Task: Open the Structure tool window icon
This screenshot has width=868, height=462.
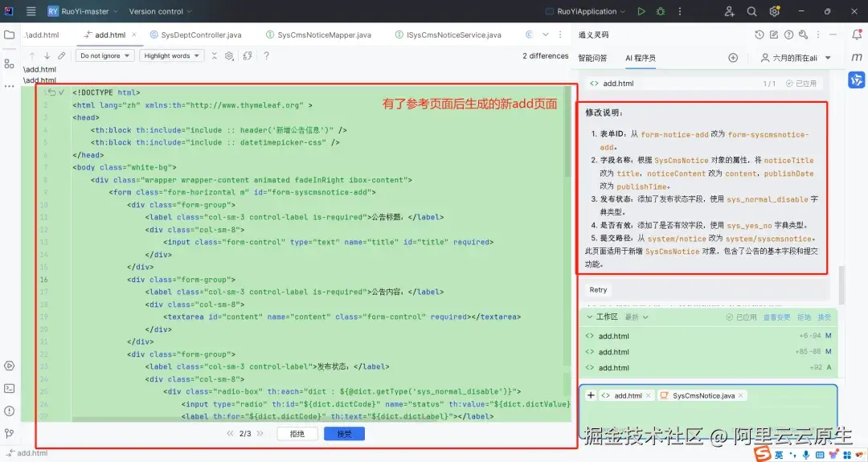Action: coord(10,63)
